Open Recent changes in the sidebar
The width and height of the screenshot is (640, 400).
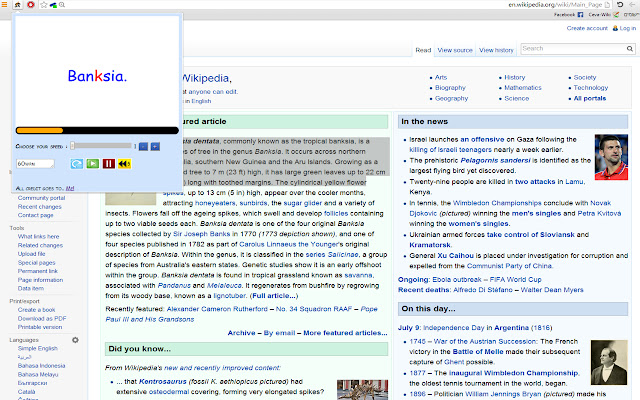point(40,207)
